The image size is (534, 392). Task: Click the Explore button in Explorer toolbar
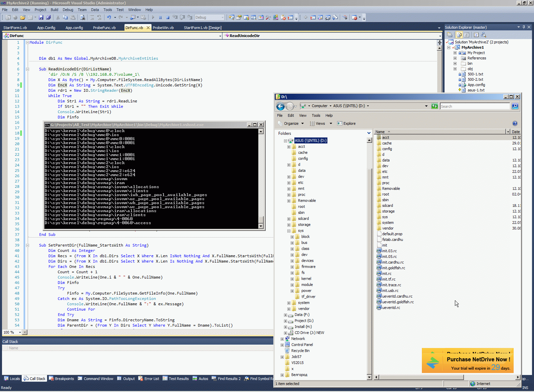pos(346,123)
